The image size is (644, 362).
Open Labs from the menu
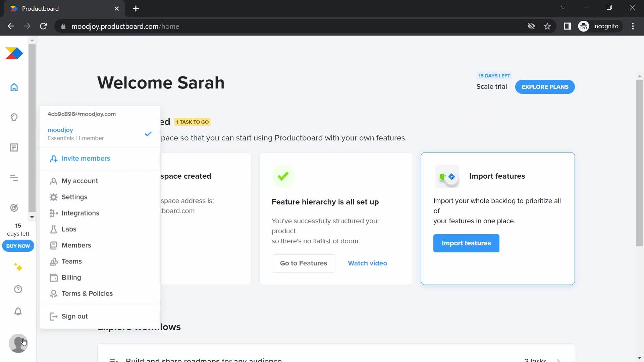(100, 229)
